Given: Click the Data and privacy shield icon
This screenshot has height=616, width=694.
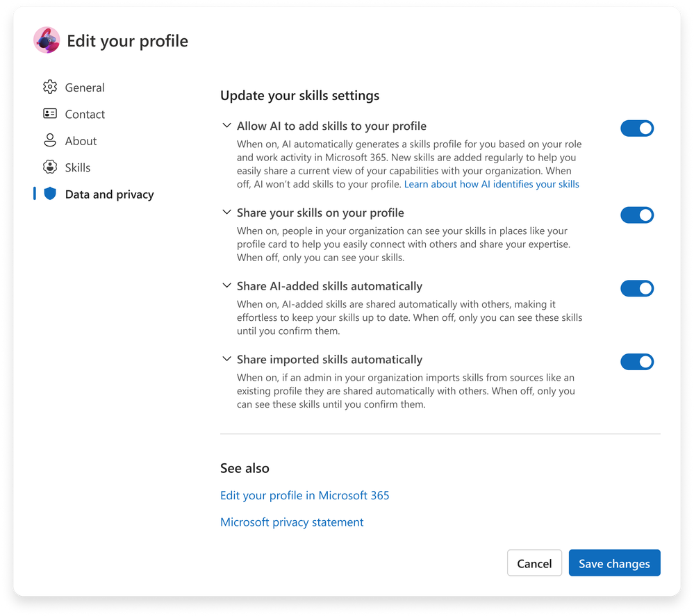Looking at the screenshot, I should (49, 194).
